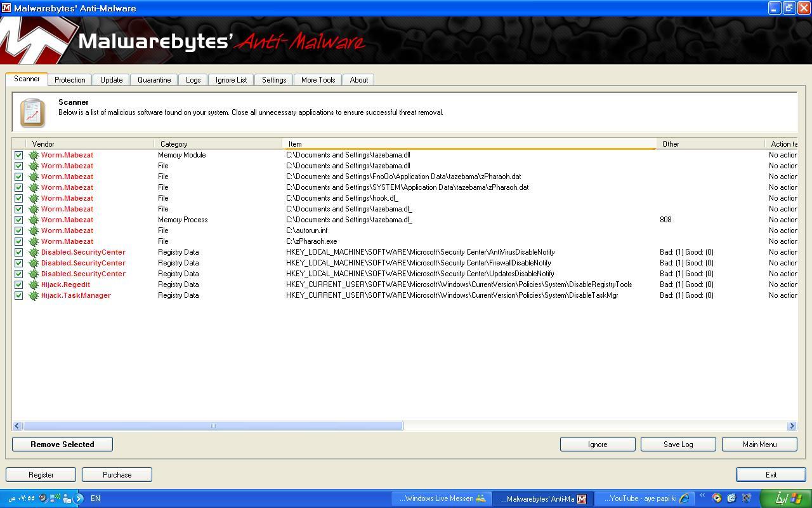Select the Scanner tab
This screenshot has width=812, height=508.
(x=27, y=79)
